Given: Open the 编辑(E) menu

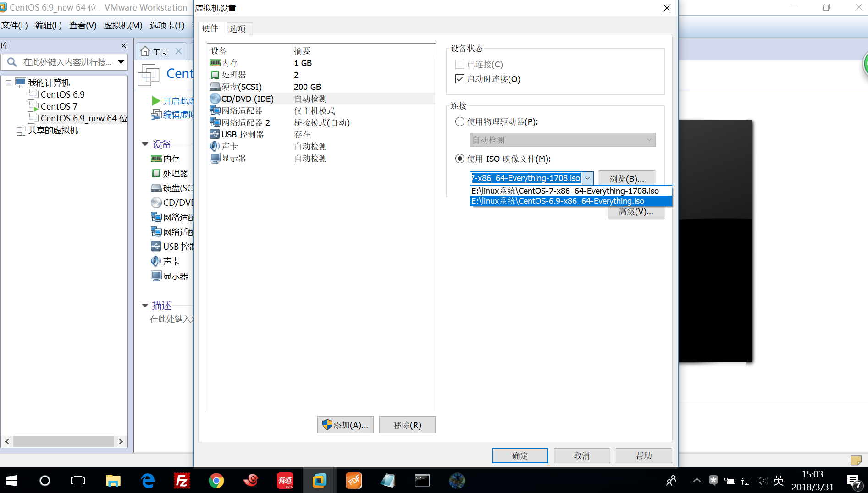Looking at the screenshot, I should (49, 25).
